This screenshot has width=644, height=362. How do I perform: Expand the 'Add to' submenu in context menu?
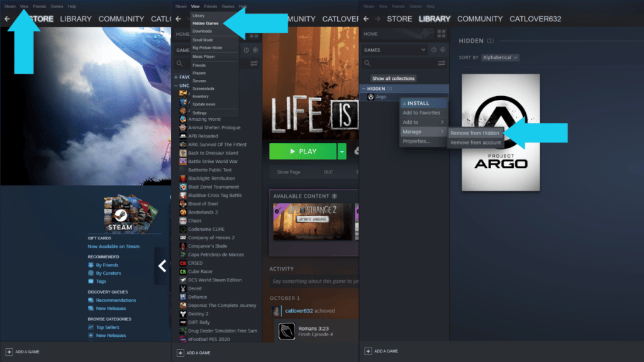(x=423, y=123)
